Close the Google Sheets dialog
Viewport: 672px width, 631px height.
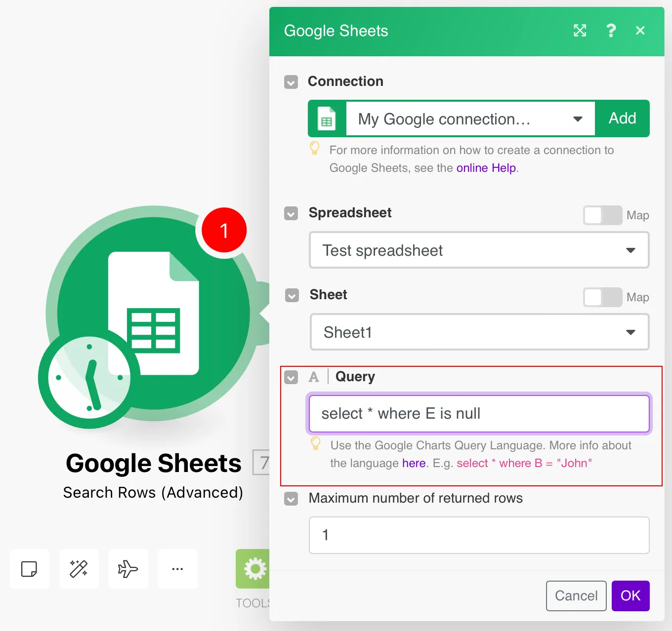tap(640, 31)
